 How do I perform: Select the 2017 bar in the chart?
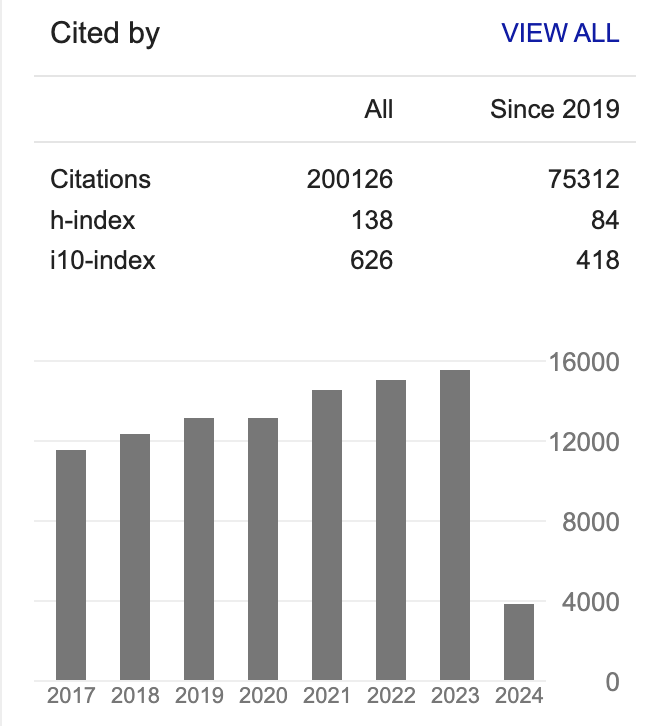pyautogui.click(x=71, y=565)
